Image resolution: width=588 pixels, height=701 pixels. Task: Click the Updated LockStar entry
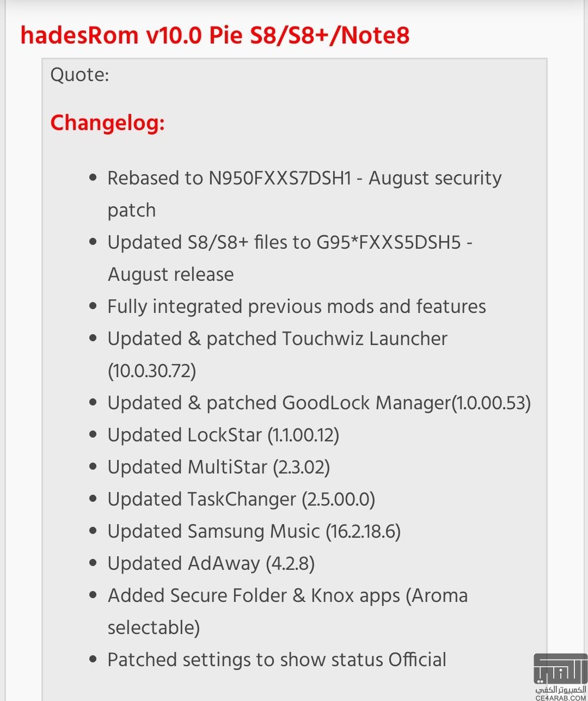tap(223, 435)
